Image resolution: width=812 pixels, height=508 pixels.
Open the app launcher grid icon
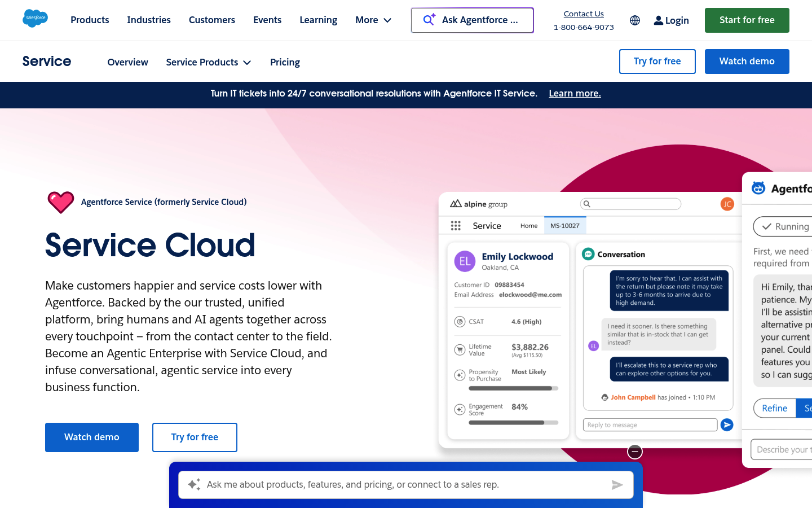[456, 225]
